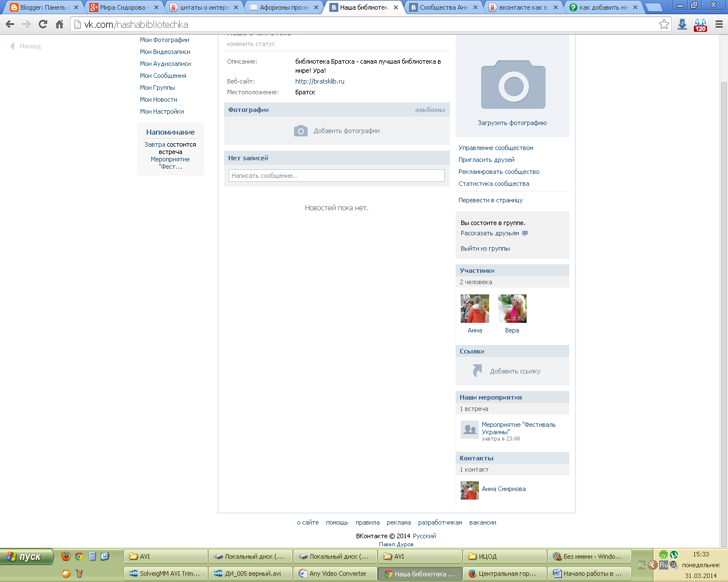Open Мои Аудиозаписи in left menu
The width and height of the screenshot is (728, 582).
click(166, 64)
